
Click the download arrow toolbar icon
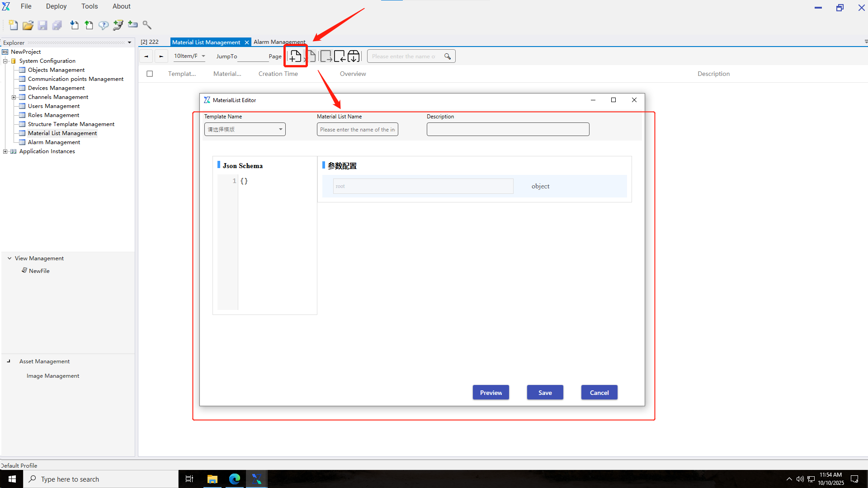tap(74, 25)
